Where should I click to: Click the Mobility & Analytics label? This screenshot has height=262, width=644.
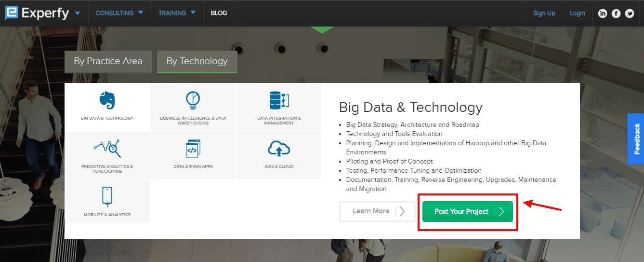pos(107,215)
